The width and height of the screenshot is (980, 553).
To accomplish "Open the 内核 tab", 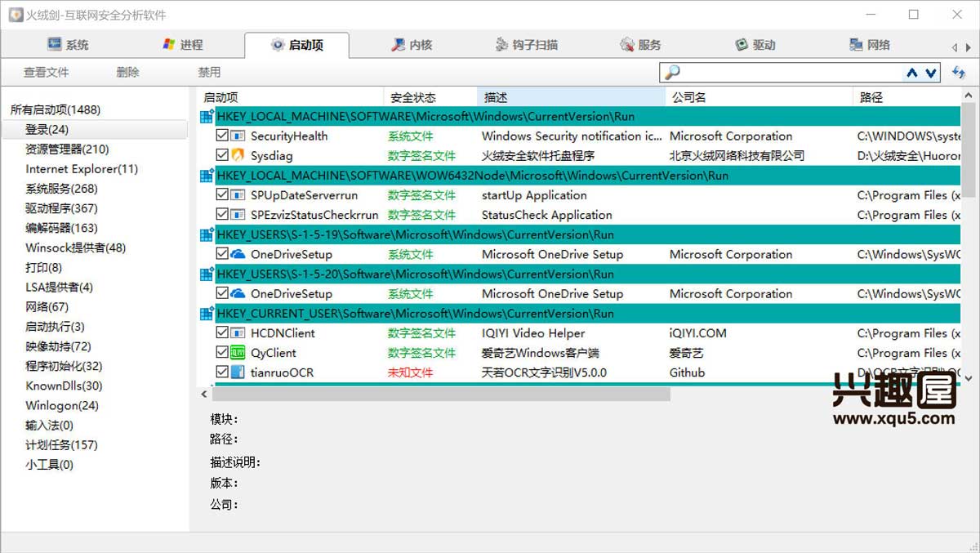I will tap(411, 45).
